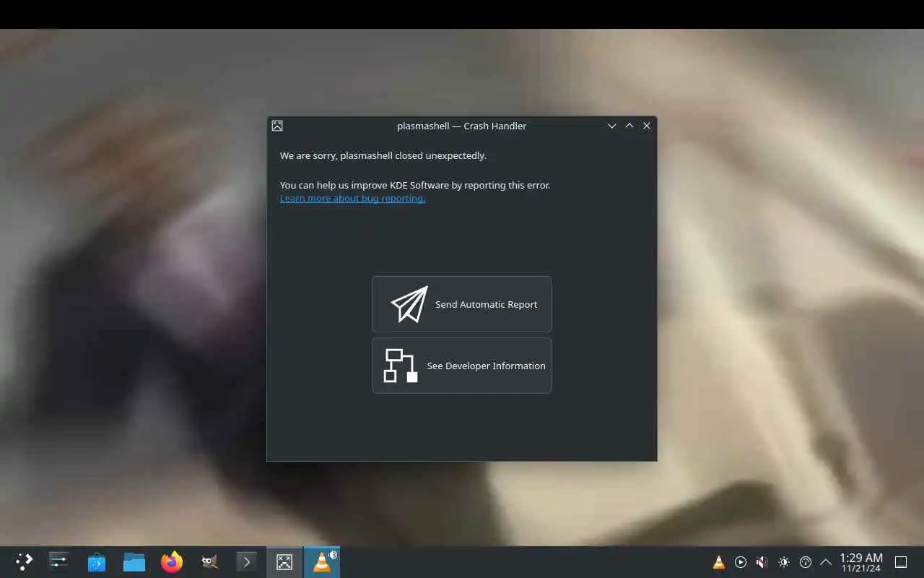Click the text We are sorry, plasmashell closed unexpectedly
Image resolution: width=924 pixels, height=578 pixels.
pos(383,155)
